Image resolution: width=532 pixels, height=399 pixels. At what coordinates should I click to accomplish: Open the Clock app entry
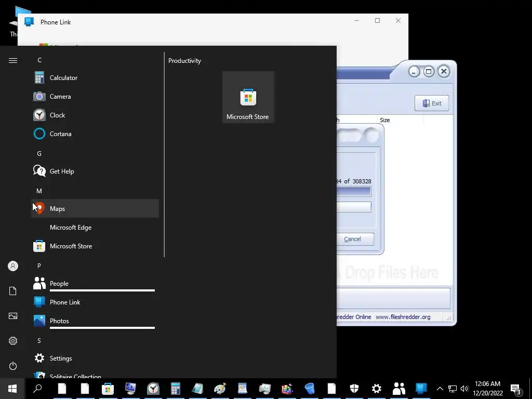tap(95, 115)
